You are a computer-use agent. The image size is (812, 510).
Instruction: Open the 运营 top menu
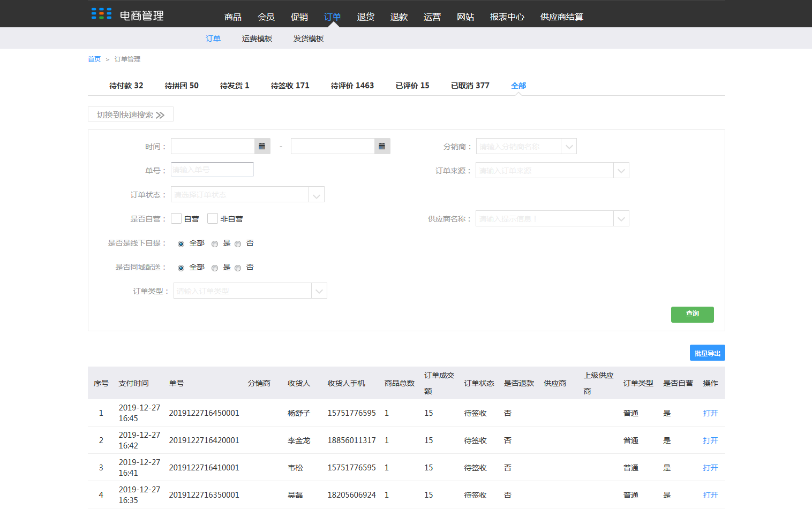point(432,17)
